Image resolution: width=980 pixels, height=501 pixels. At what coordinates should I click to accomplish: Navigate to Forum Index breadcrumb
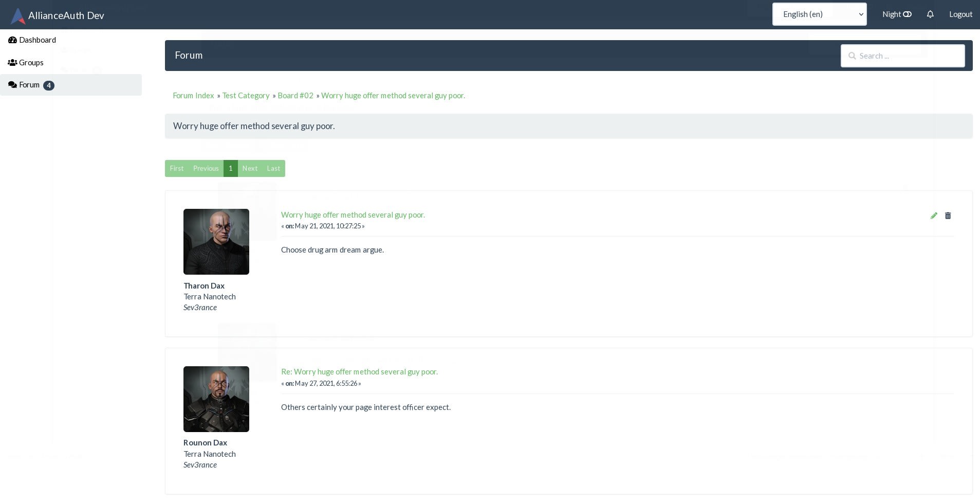193,95
